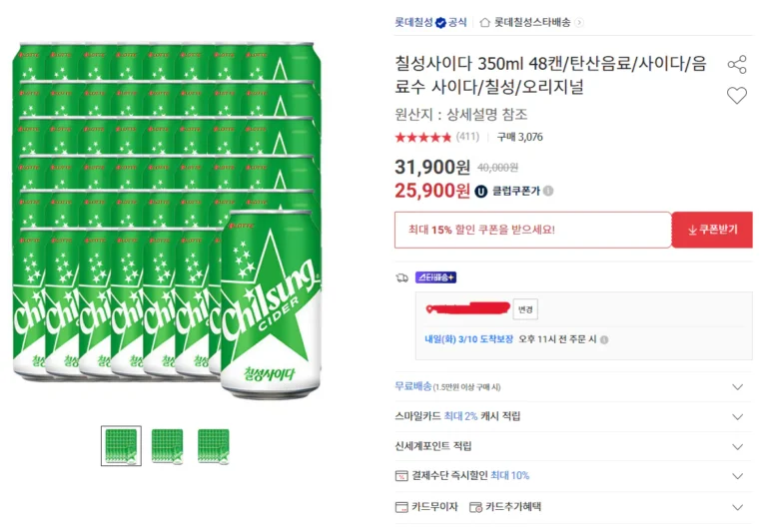Expand 신세계포인트 적립 section
The height and width of the screenshot is (532, 767).
pyautogui.click(x=738, y=447)
